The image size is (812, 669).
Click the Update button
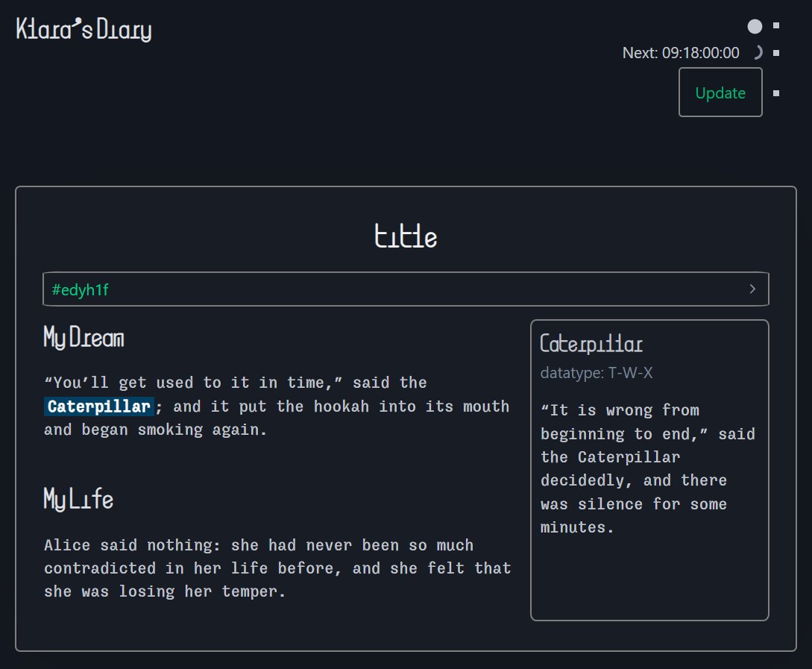coord(720,92)
